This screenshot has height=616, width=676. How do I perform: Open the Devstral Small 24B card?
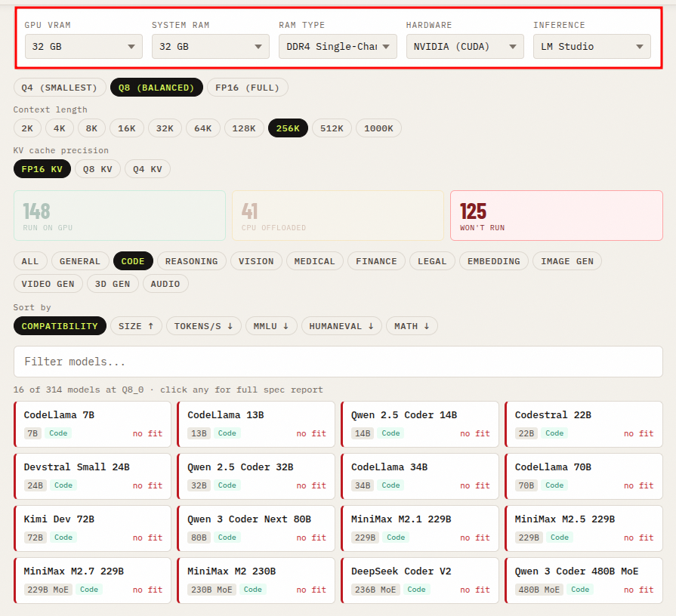(92, 476)
